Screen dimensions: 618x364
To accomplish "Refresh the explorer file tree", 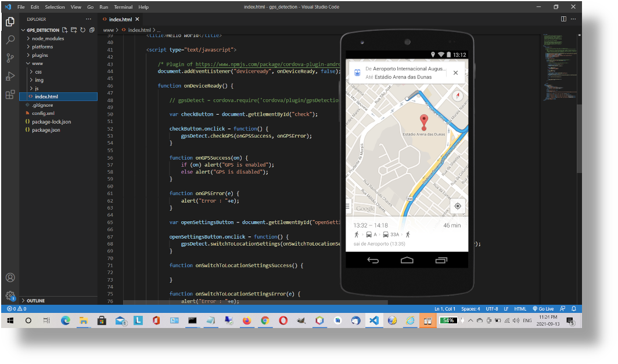I will (82, 30).
